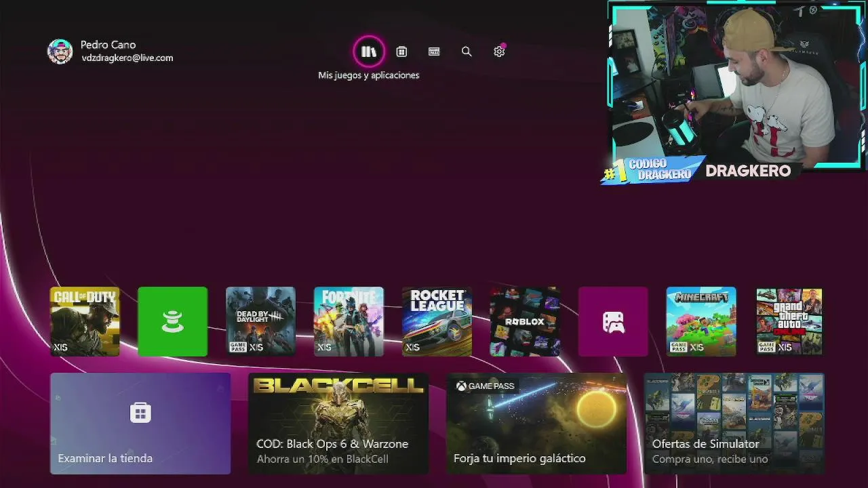Open the settings gear icon
The image size is (868, 488).
[499, 52]
